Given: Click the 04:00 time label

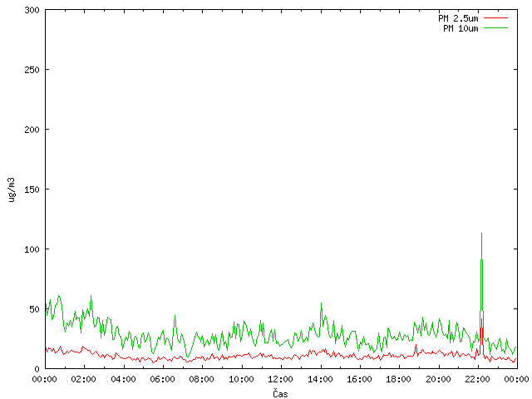Looking at the screenshot, I should pyautogui.click(x=123, y=379).
